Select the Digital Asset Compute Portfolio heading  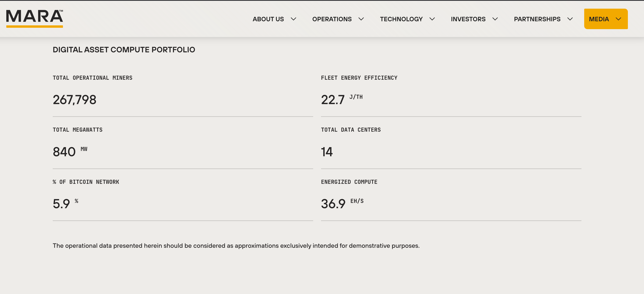[x=124, y=50]
